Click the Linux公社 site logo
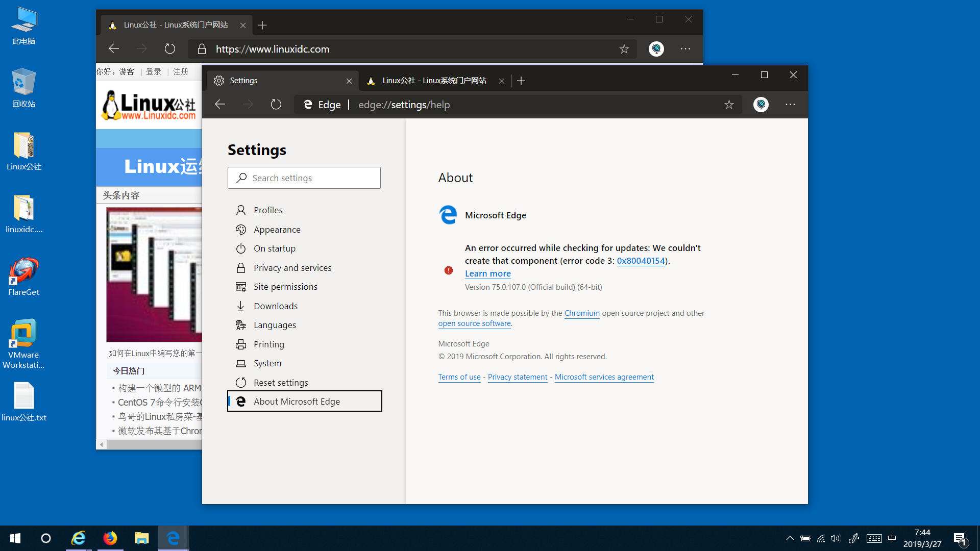This screenshot has width=980, height=551. point(149,106)
